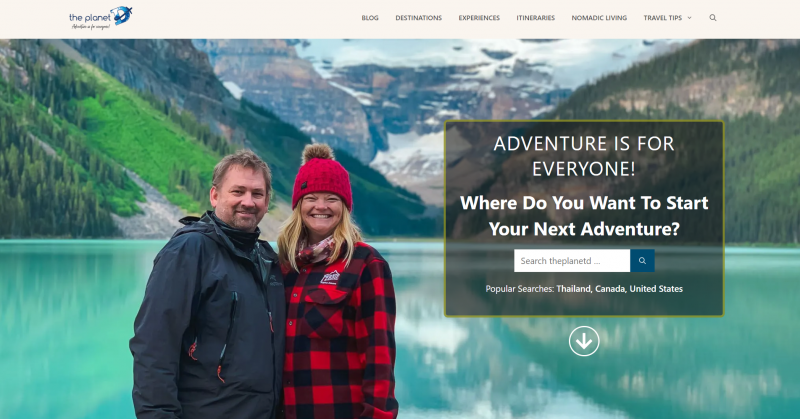Screen dimensions: 800x419
Task: Click the couple's photo in the hero image
Action: [x=264, y=284]
